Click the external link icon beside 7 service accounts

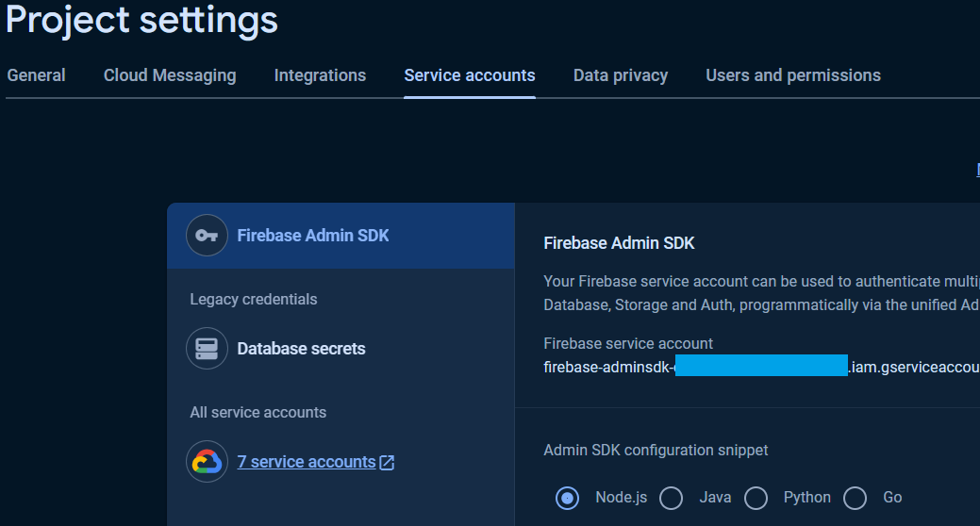[x=387, y=462]
